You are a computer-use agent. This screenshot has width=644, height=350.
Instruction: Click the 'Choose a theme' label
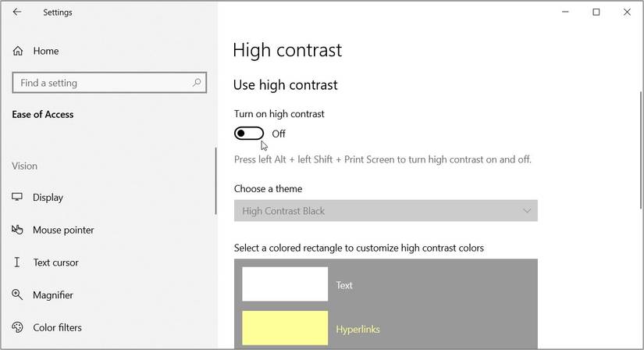[x=269, y=189]
